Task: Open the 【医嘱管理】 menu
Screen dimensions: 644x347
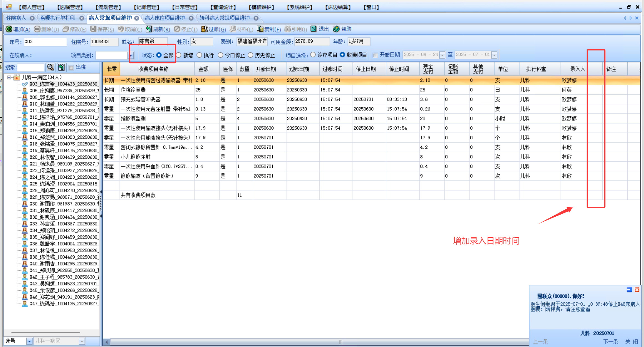Action: click(70, 7)
